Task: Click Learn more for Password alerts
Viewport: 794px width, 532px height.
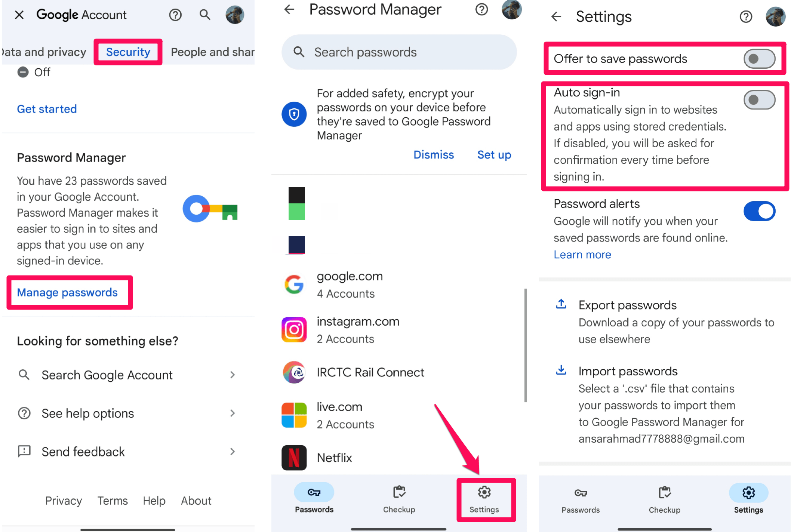Action: pos(583,254)
